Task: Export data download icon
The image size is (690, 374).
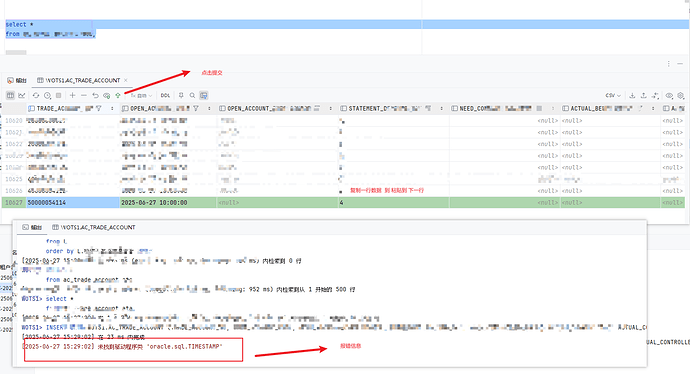Action: pos(632,95)
